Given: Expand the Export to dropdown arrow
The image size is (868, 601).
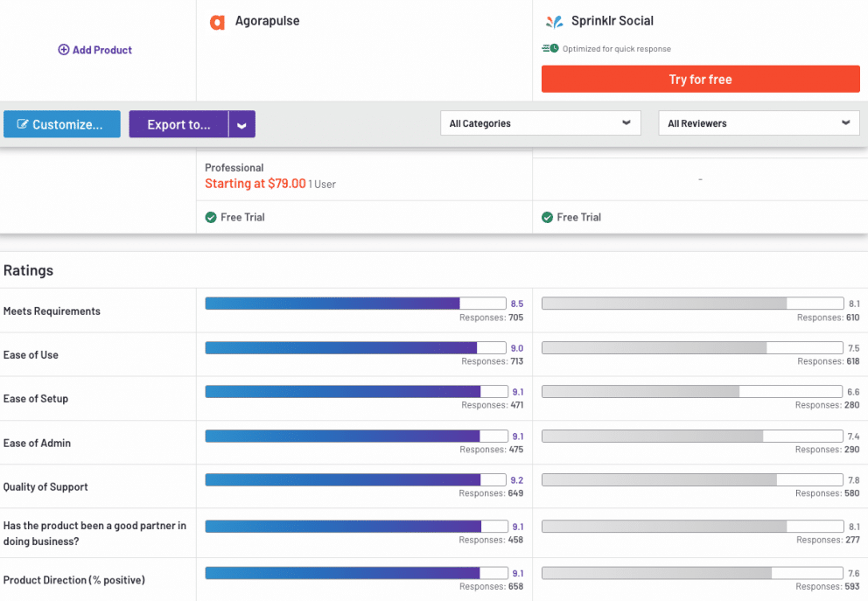Looking at the screenshot, I should click(x=241, y=124).
